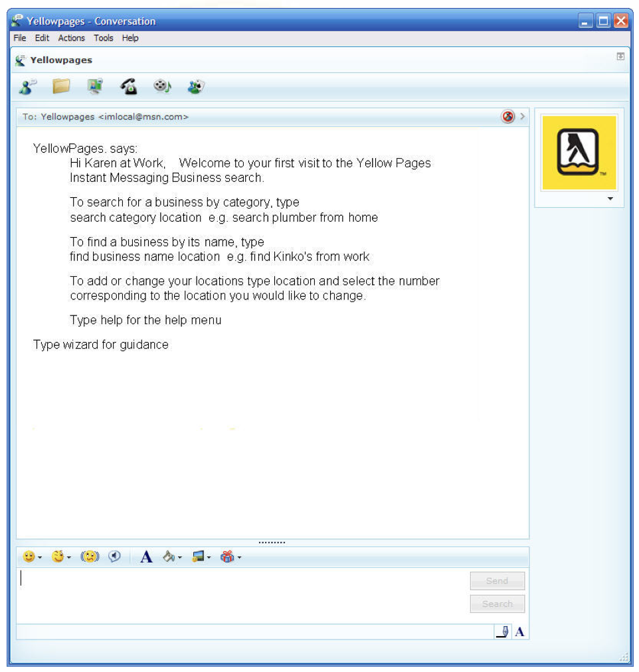Open the Actions menu

72,38
